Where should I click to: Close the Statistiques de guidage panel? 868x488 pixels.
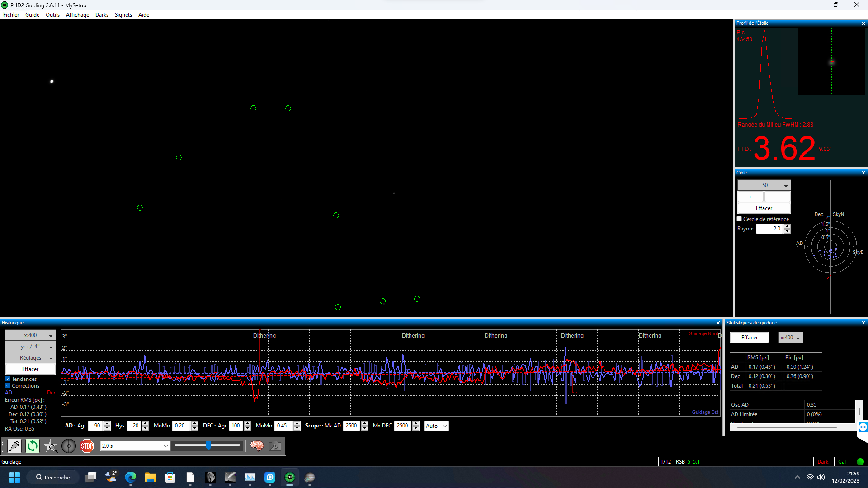[x=863, y=323]
